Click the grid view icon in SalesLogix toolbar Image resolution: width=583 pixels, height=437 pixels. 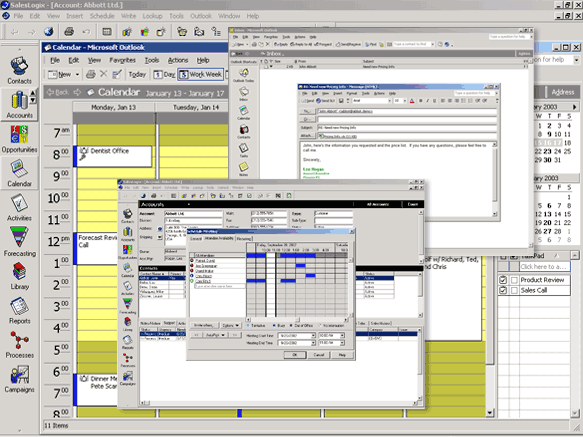point(107,32)
